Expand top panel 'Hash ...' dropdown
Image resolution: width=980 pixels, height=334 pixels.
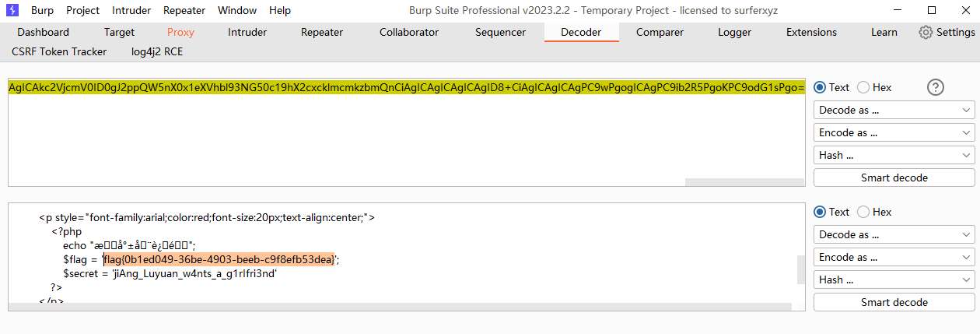click(x=894, y=155)
